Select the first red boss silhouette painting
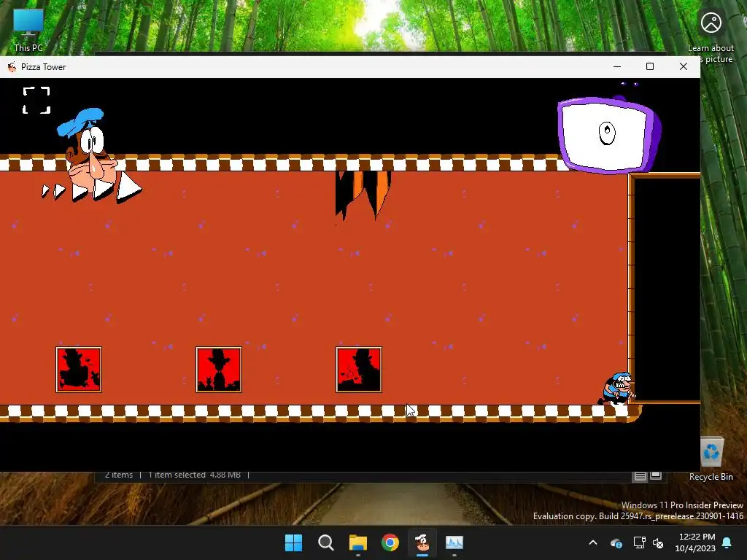The width and height of the screenshot is (747, 560). 79,370
